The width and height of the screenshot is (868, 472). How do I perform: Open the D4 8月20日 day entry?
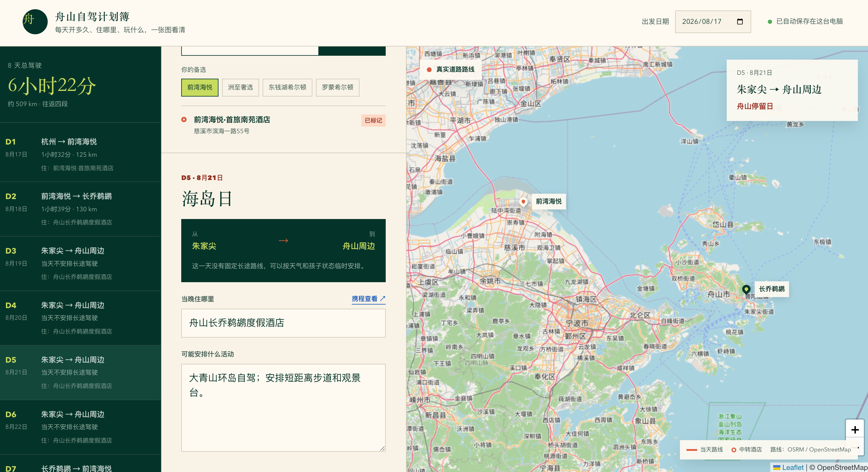point(80,318)
